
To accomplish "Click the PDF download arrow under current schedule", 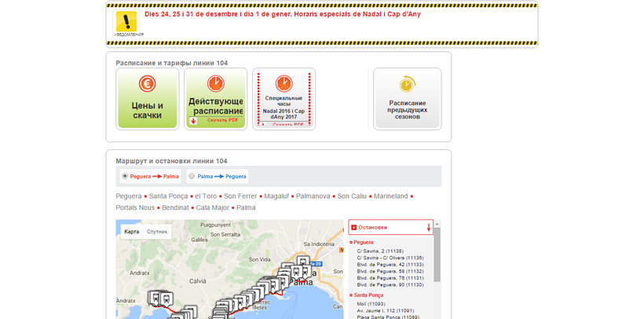I will (x=193, y=121).
